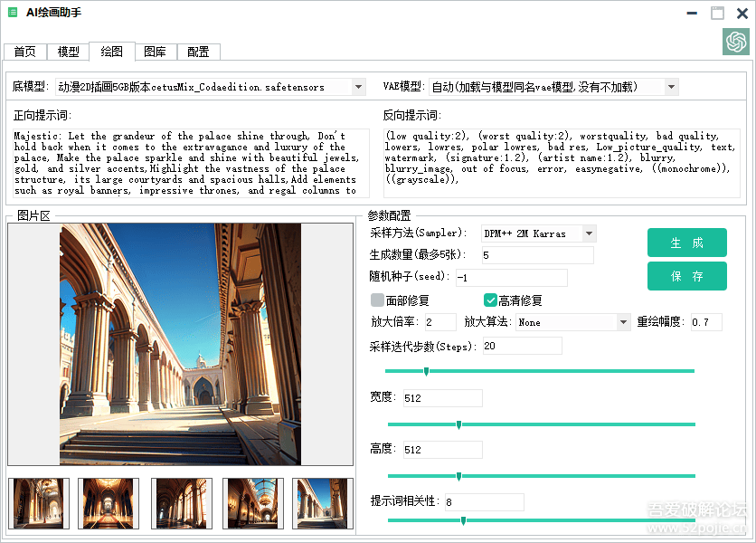Click the 保存 save button
Image resolution: width=756 pixels, height=543 pixels.
(686, 276)
